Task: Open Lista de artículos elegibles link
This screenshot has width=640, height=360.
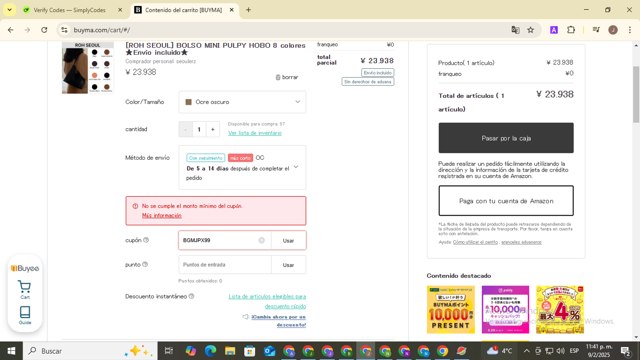Action: [267, 301]
